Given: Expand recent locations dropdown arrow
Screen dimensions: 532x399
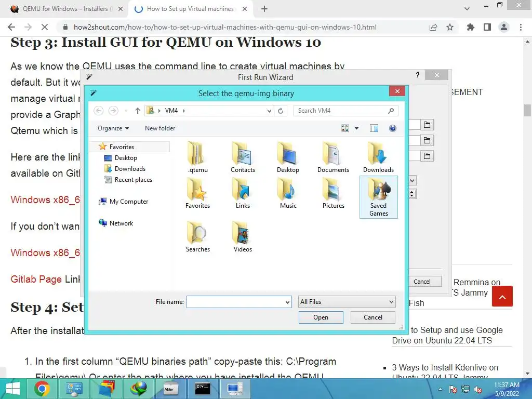Looking at the screenshot, I should 126,111.
